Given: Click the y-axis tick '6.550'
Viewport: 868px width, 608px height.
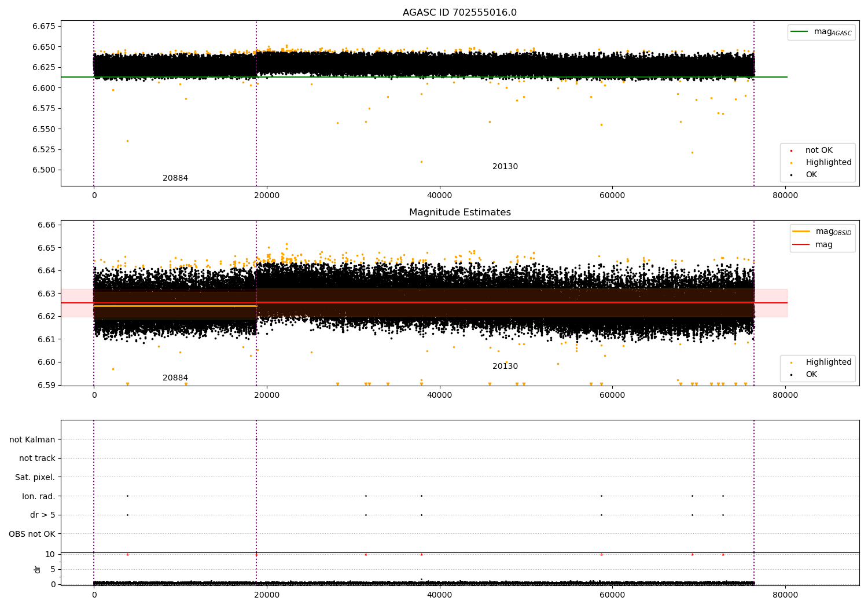Looking at the screenshot, I should tap(44, 129).
